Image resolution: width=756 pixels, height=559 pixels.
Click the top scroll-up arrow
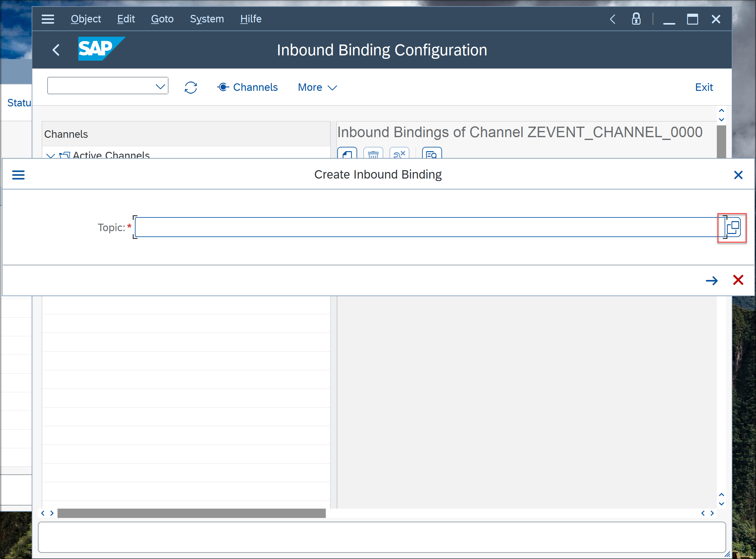pyautogui.click(x=721, y=111)
